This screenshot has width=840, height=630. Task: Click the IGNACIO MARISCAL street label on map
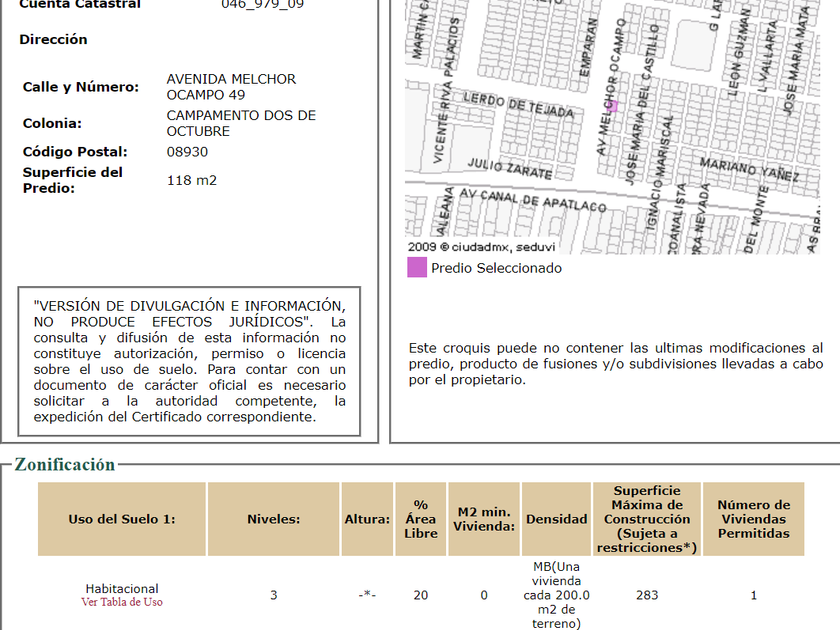pyautogui.click(x=659, y=173)
